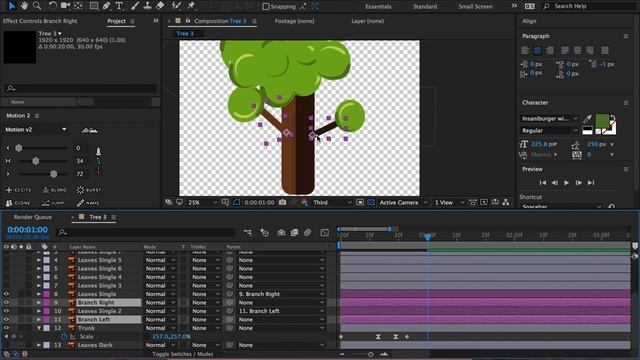Hide the Leaves Single layer 8
The height and width of the screenshot is (360, 640).
6,294
